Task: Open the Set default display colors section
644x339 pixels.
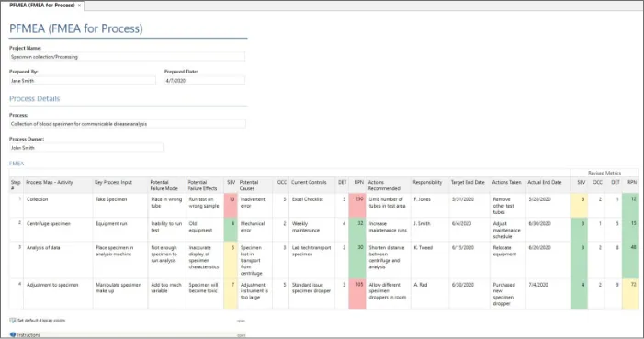Action: click(41, 320)
